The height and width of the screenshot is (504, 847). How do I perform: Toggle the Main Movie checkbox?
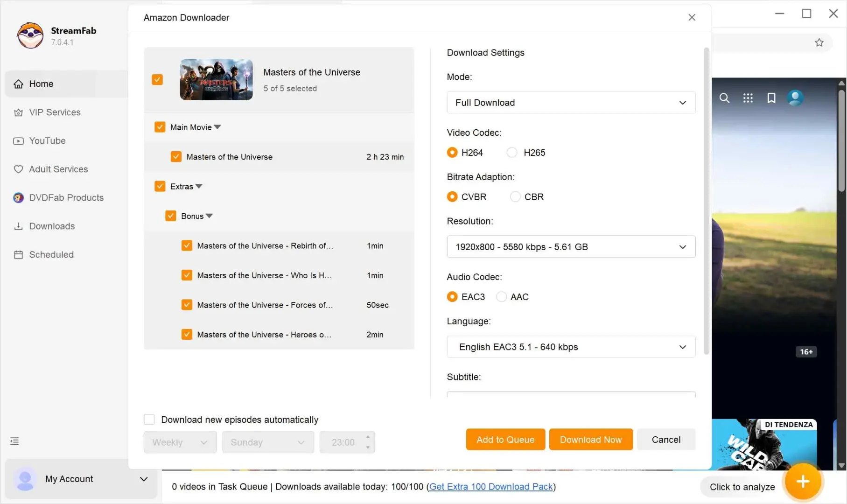coord(160,127)
